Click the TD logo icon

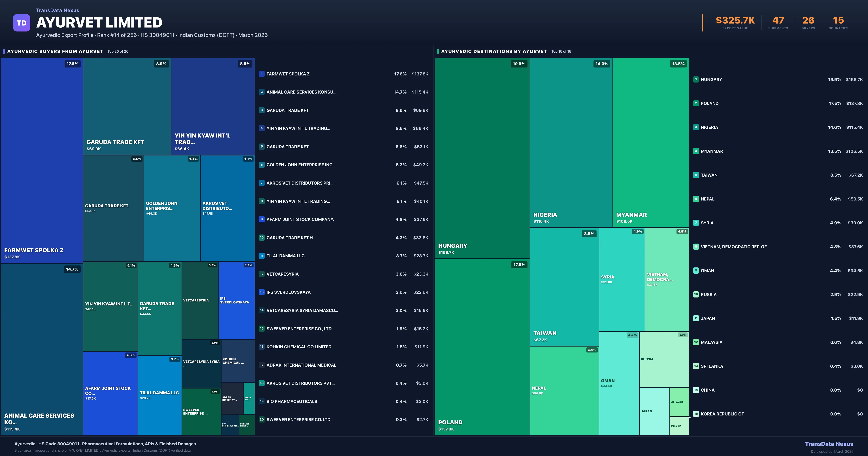coord(22,23)
